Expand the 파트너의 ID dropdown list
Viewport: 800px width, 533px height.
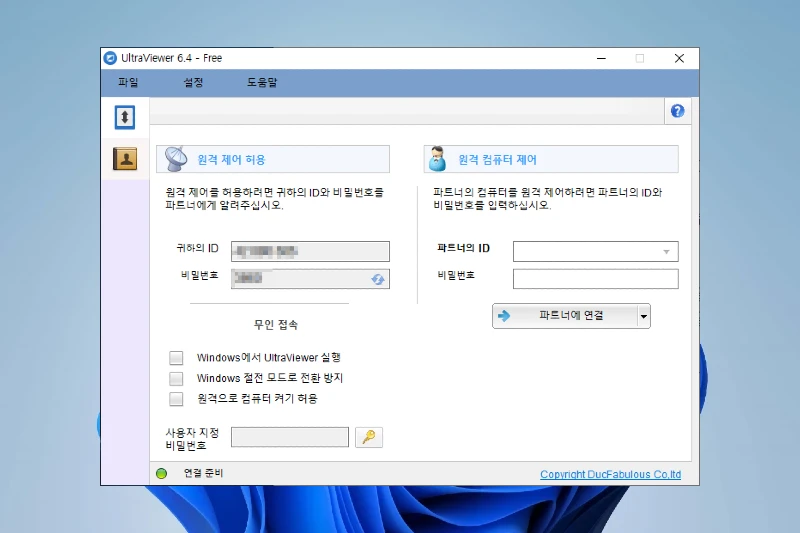pyautogui.click(x=666, y=251)
